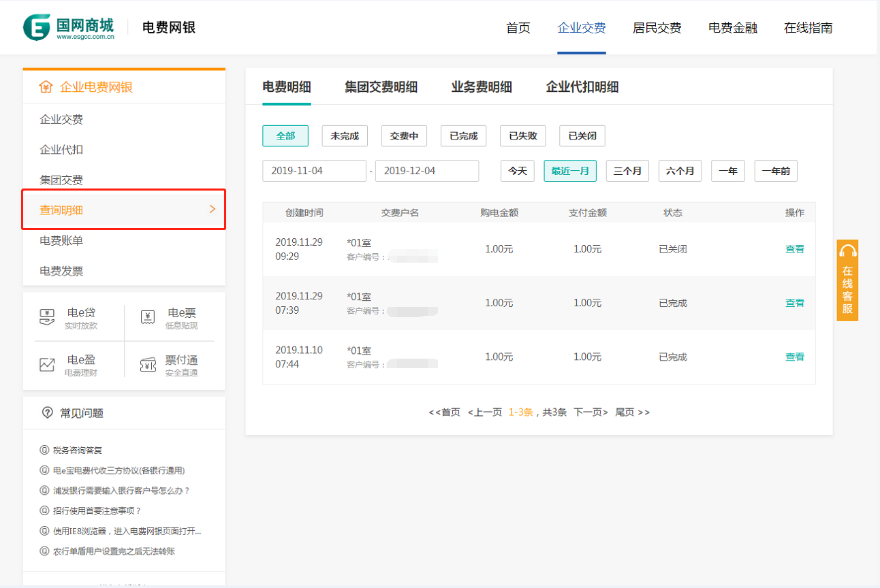Open the 票付通 payment icon

pos(148,365)
